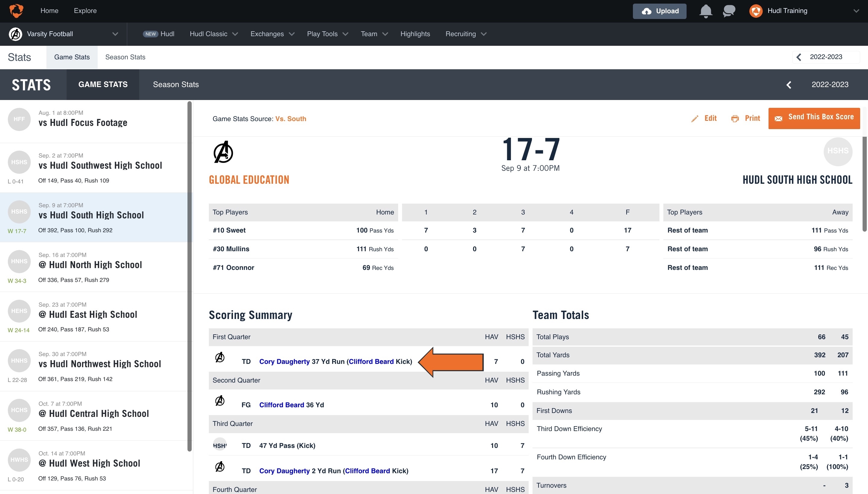Click the box score panel scrollbar

pyautogui.click(x=865, y=184)
